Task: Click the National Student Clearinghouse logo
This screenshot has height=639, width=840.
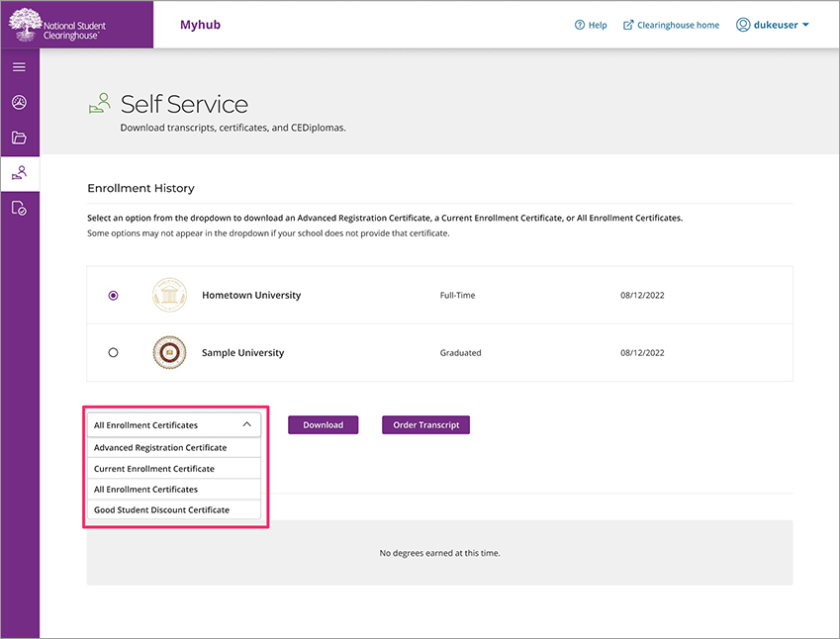Action: (57, 25)
